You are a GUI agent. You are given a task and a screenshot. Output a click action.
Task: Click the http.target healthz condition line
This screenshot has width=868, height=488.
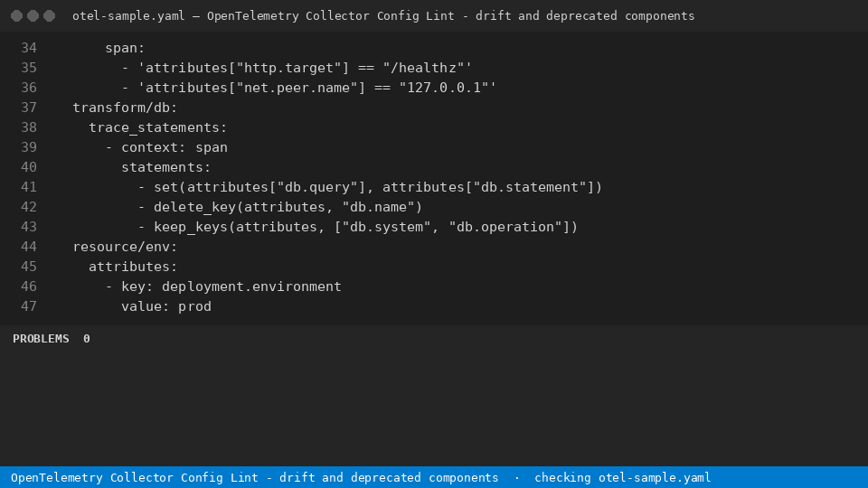click(x=297, y=68)
